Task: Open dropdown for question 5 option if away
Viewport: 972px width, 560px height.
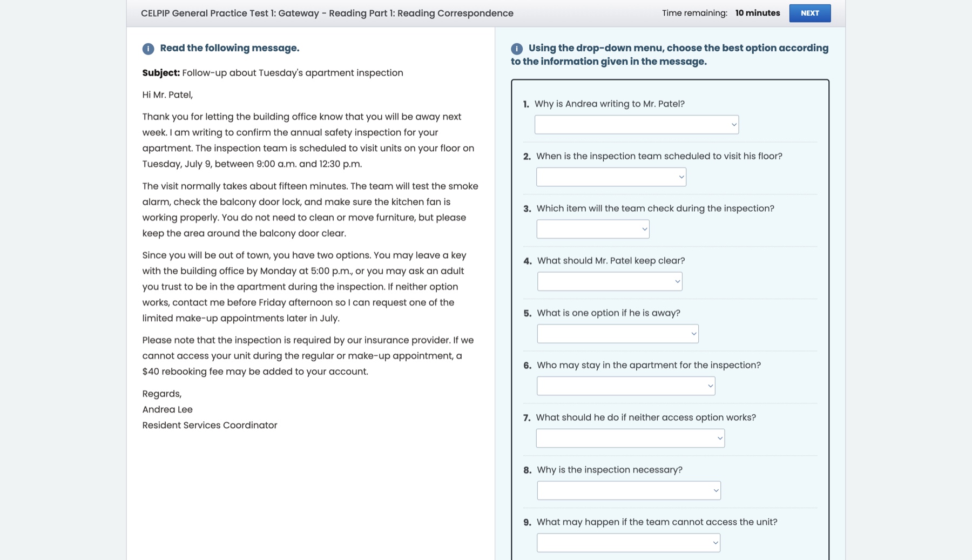Action: point(617,334)
